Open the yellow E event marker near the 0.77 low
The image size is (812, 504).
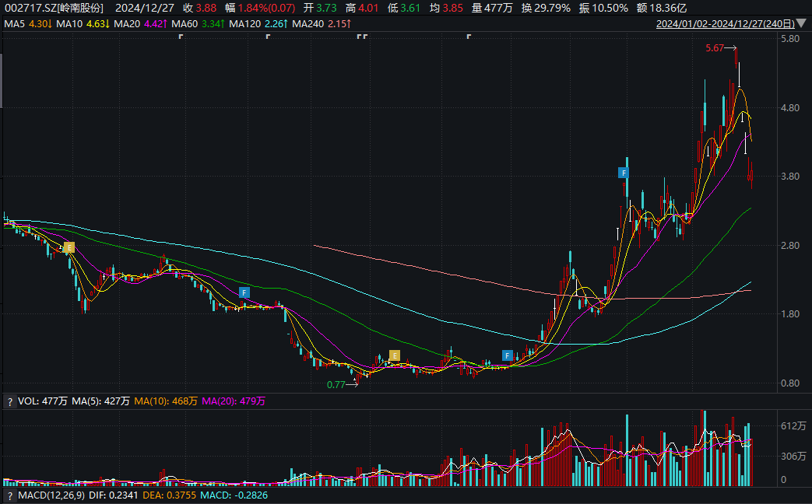coord(395,355)
